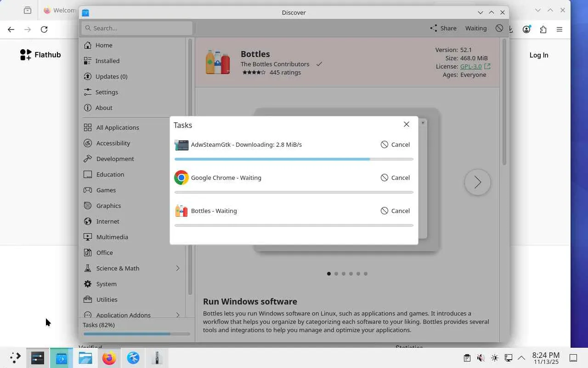
Task: Select the Graphics category
Action: [132, 206]
